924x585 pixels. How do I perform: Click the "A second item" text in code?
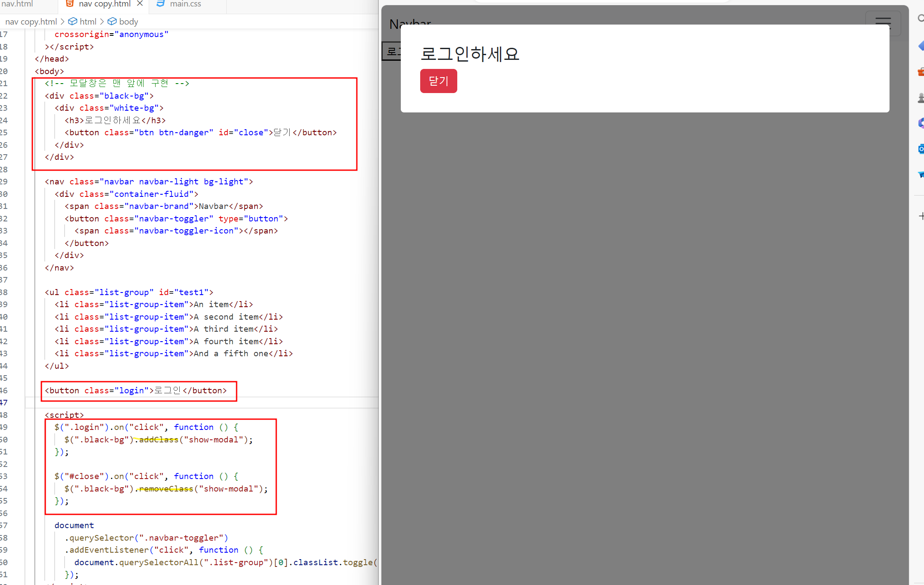coord(226,317)
